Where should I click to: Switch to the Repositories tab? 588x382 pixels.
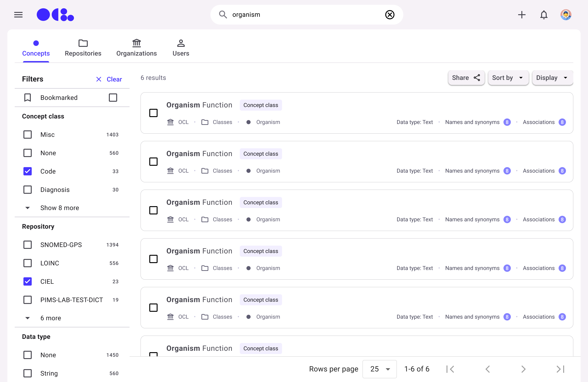pos(83,48)
